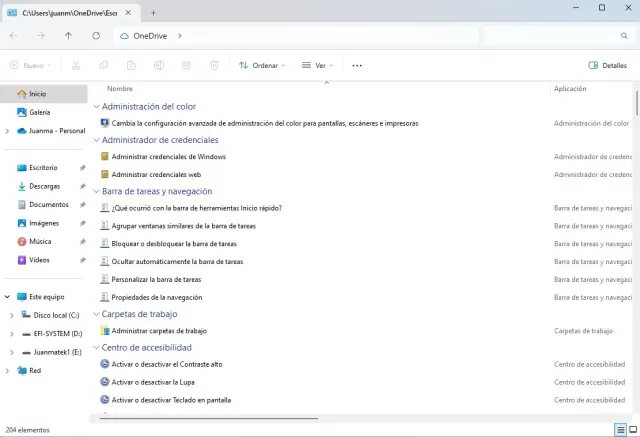Click the Up directory arrow
The image size is (640, 437).
[x=68, y=36]
